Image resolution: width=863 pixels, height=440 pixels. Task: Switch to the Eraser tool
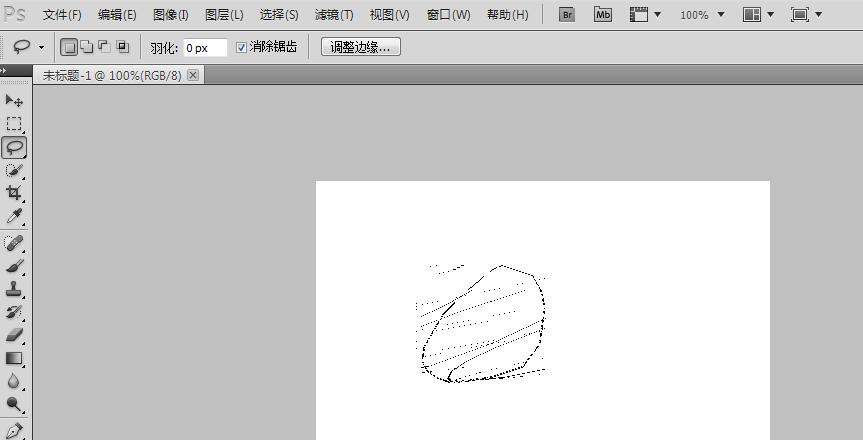click(14, 335)
